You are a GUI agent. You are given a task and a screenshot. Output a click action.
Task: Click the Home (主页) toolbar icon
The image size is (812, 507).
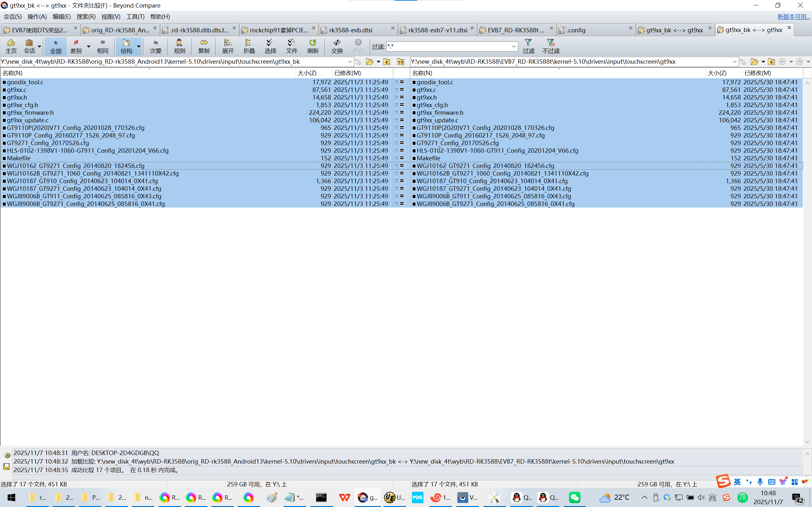(x=11, y=46)
